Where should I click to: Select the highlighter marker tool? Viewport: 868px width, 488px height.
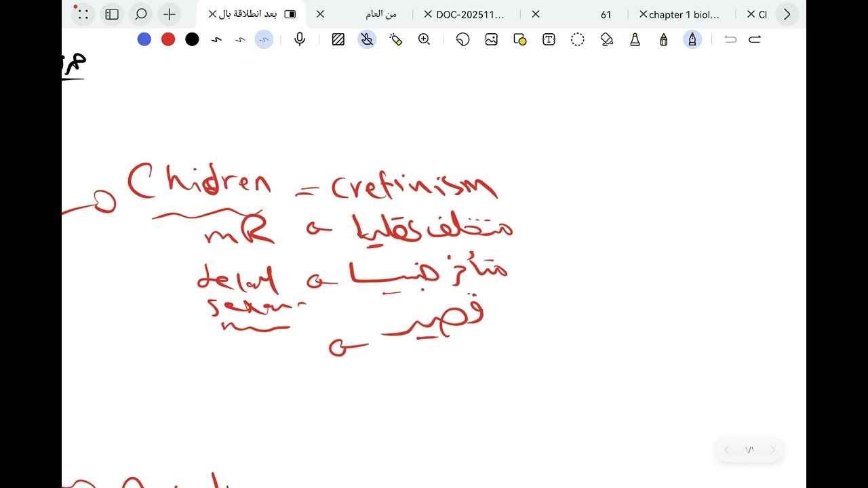[x=635, y=39]
